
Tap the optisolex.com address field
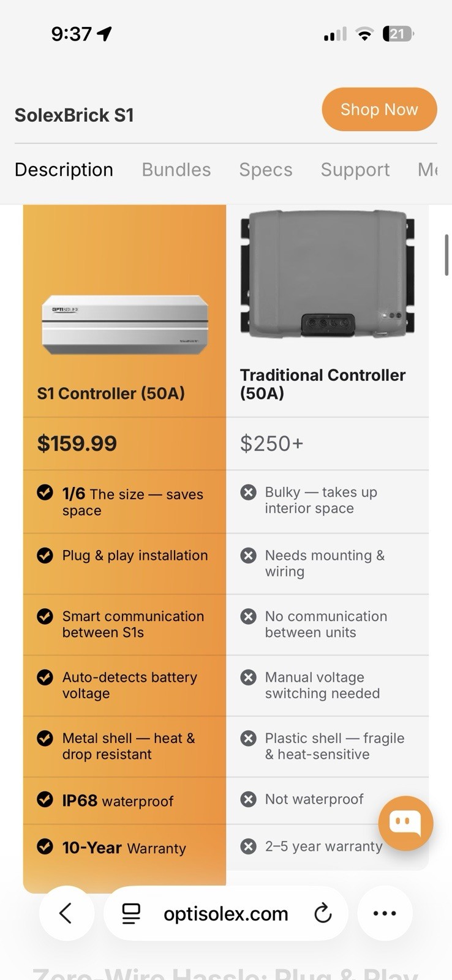226,913
